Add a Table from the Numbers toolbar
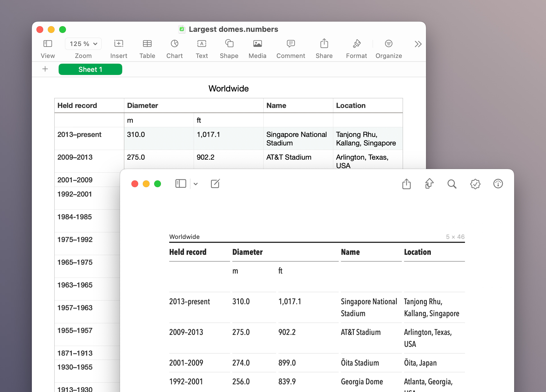The image size is (546, 392). point(147,44)
